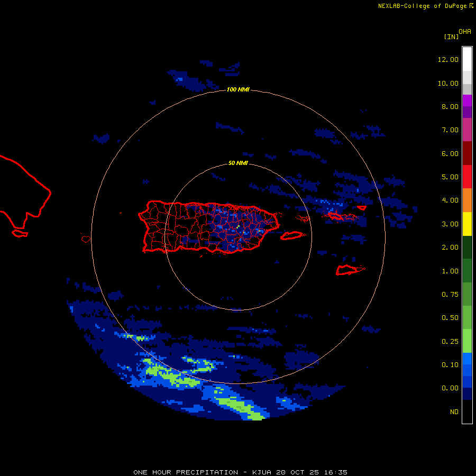Click the KJUA radar station identifier
Viewport: 476px width, 476px height.
262,472
